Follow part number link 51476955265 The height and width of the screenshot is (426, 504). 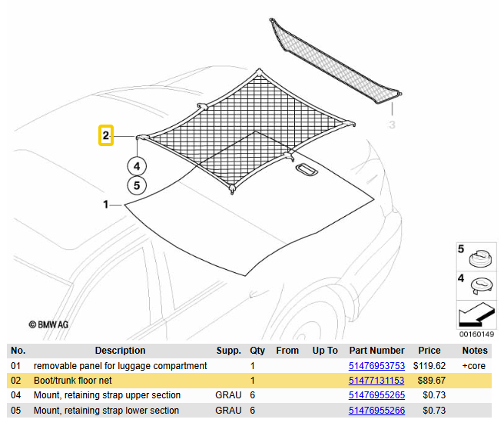(x=376, y=395)
